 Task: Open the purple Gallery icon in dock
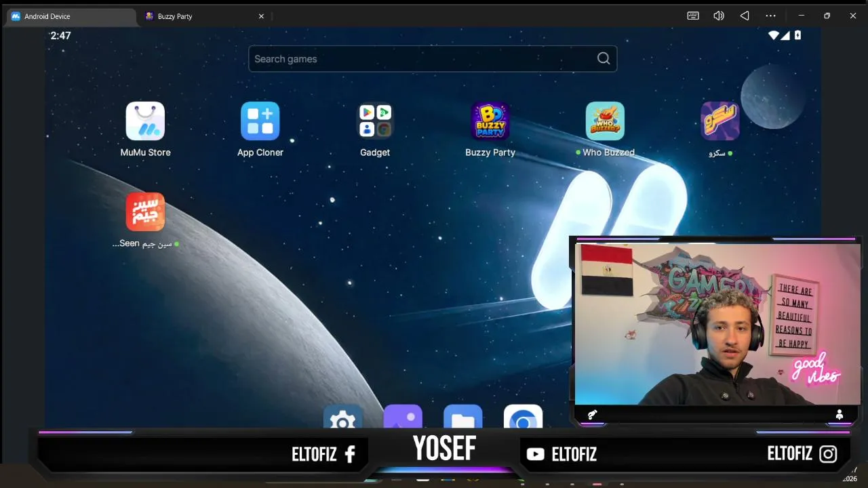(403, 417)
